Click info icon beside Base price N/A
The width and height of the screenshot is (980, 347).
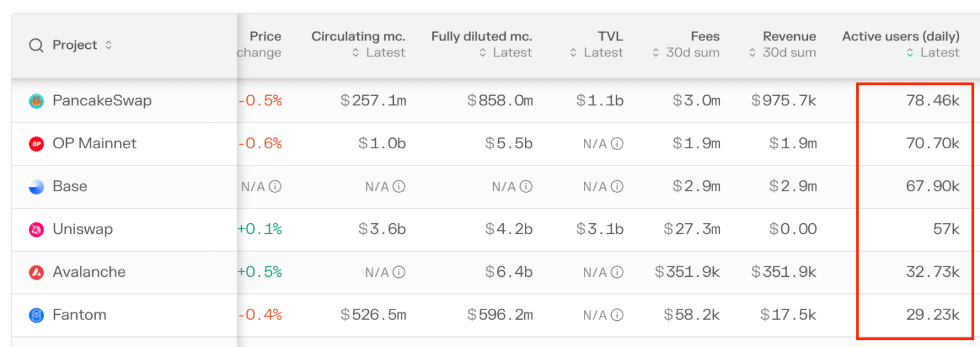point(275,187)
